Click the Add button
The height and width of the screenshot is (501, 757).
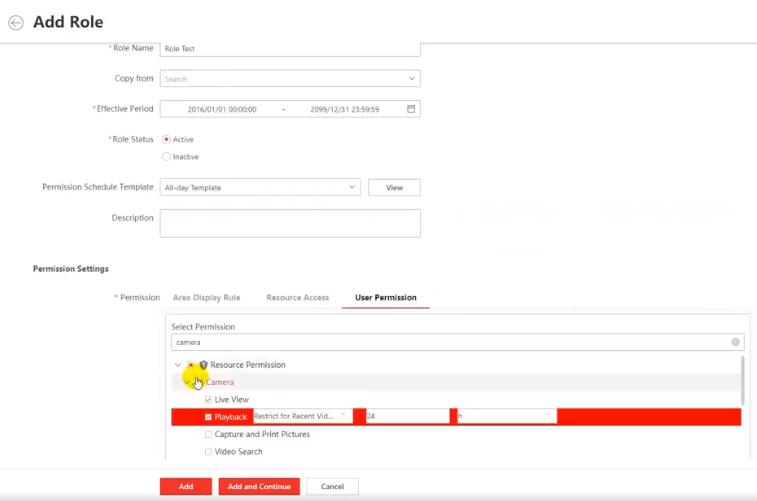coord(186,487)
